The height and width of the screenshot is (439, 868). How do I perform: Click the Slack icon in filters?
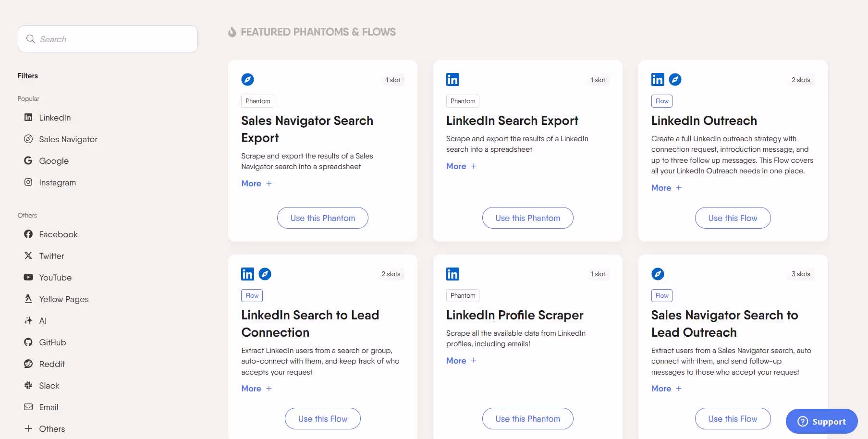[x=28, y=385]
